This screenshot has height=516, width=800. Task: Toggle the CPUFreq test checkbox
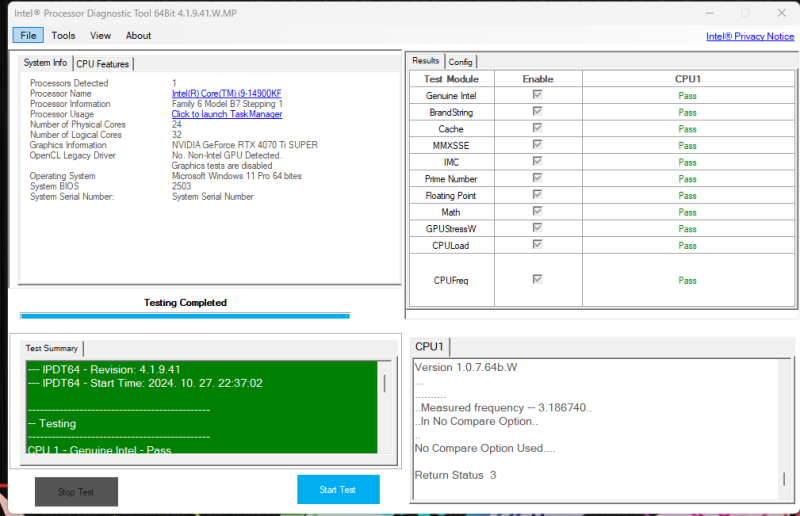click(537, 279)
